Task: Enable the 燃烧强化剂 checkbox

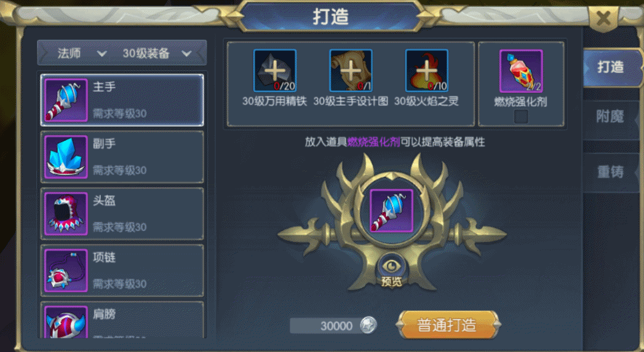Action: 521,117
